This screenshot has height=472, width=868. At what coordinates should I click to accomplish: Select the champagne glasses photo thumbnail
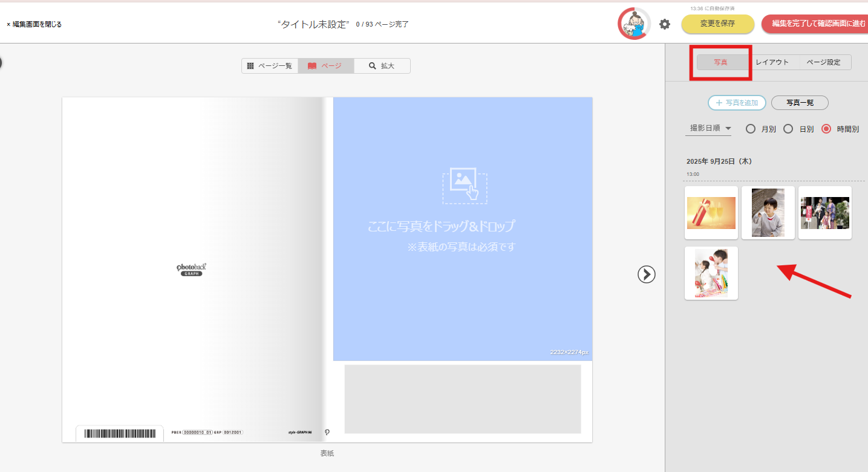(x=711, y=213)
